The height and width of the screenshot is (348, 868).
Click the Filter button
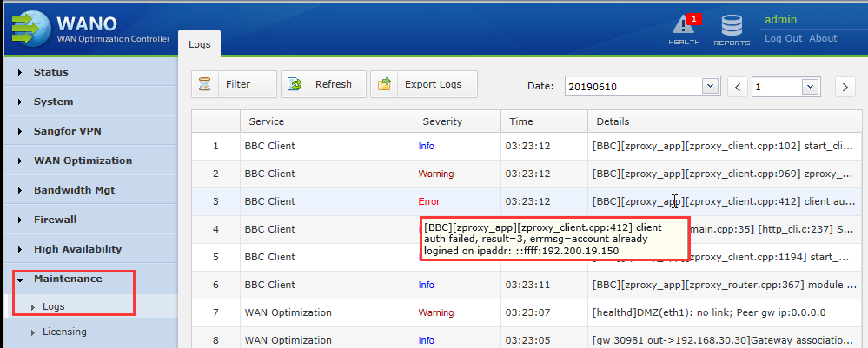coord(235,84)
